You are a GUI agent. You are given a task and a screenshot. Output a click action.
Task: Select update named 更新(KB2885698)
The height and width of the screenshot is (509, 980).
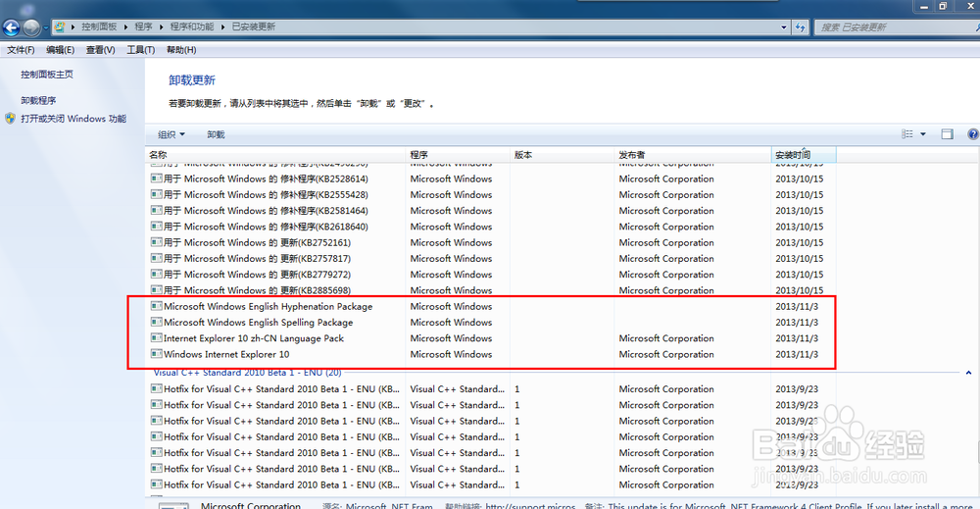(257, 290)
